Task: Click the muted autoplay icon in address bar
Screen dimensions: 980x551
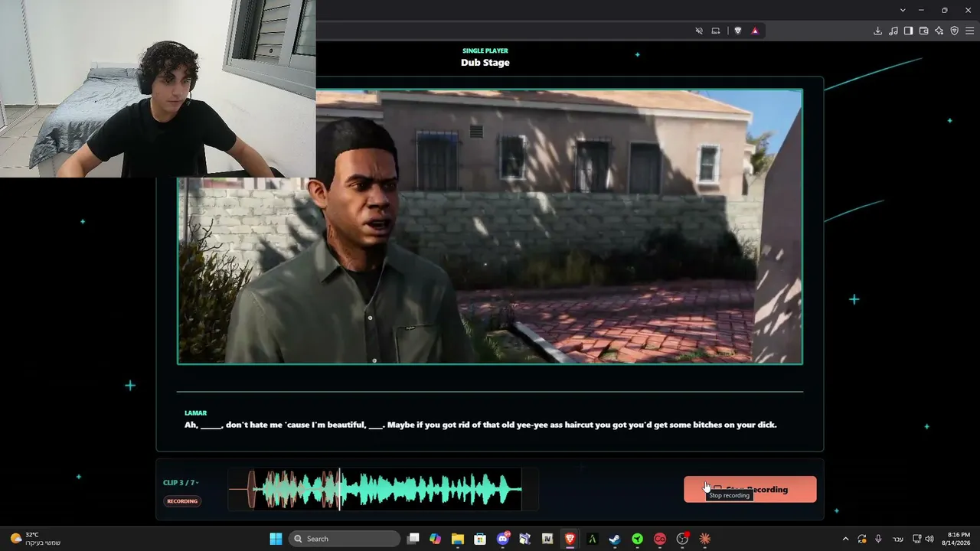Action: 699,31
